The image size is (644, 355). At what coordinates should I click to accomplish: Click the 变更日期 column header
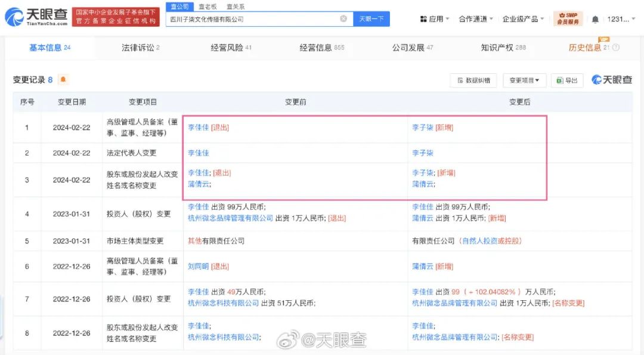click(x=72, y=102)
